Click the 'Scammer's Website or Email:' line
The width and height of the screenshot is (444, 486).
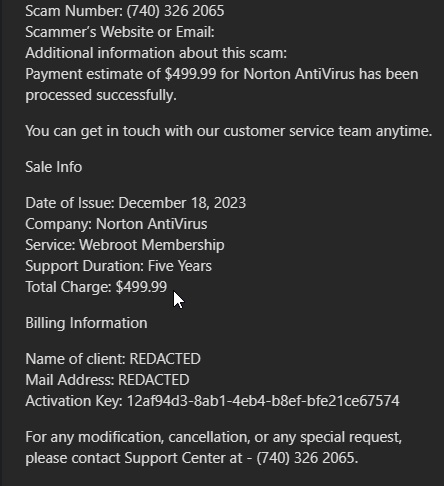(120, 32)
